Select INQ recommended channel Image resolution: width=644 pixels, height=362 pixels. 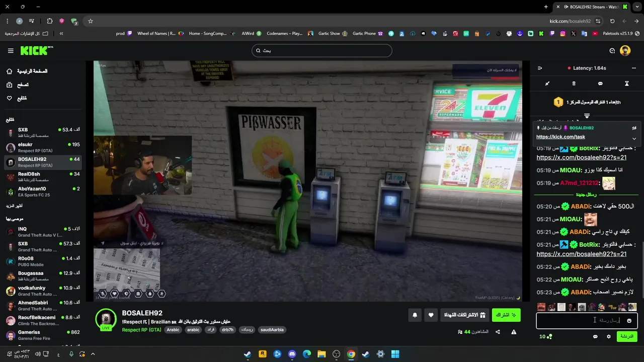pos(43,232)
